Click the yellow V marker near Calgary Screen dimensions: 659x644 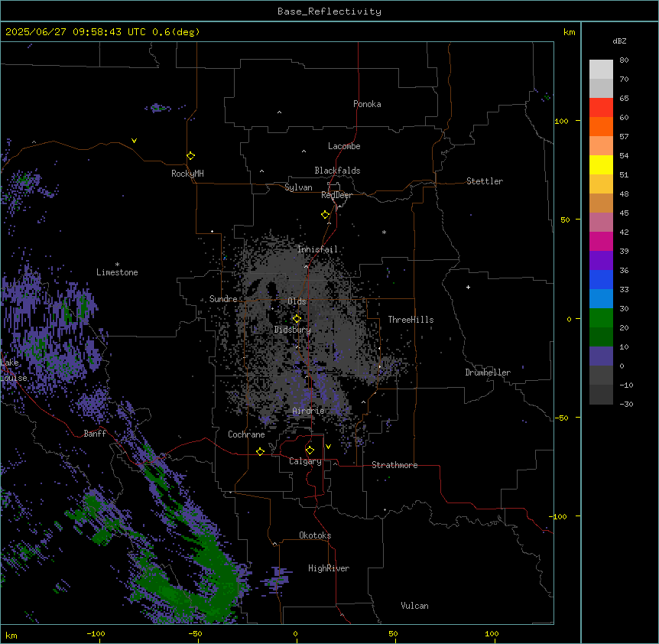(x=328, y=447)
